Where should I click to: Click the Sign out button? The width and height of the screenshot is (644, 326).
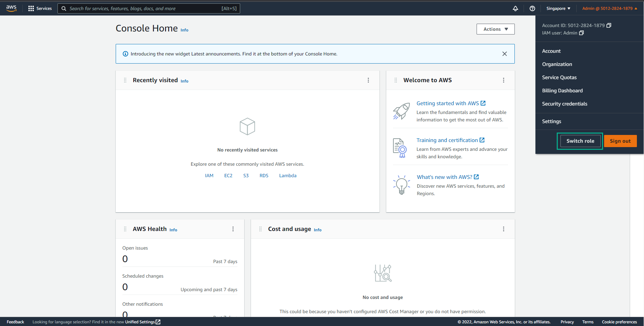click(620, 141)
